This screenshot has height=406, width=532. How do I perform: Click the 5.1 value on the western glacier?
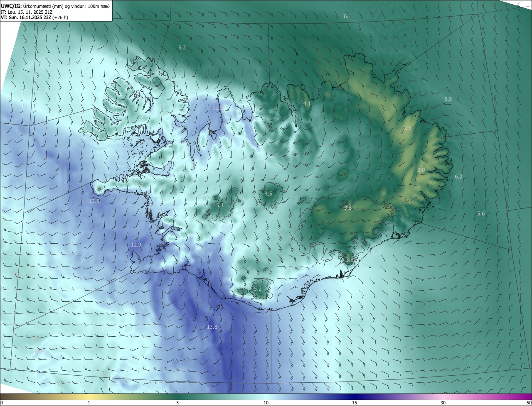click(x=220, y=205)
